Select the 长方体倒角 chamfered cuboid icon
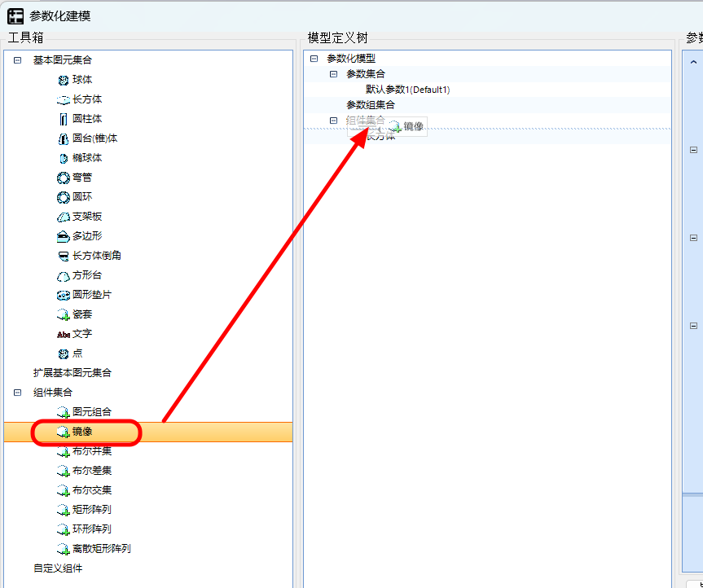This screenshot has width=703, height=588. click(x=64, y=256)
